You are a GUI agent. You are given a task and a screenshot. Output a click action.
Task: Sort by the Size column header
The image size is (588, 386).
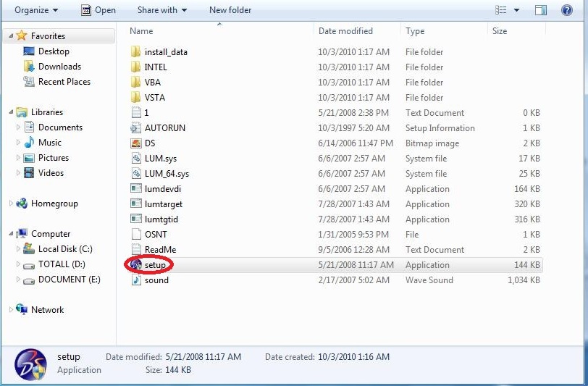500,30
